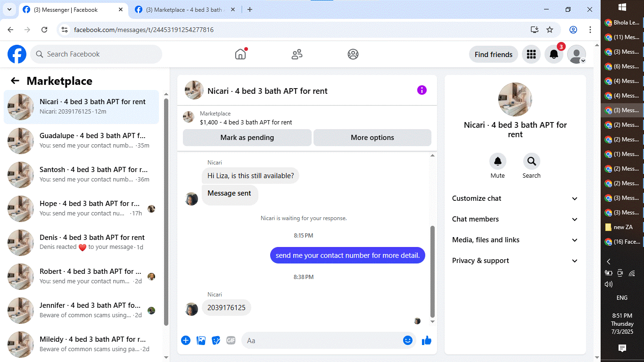The image size is (644, 362).
Task: Choose a sticker icon in composer
Action: [x=216, y=340]
